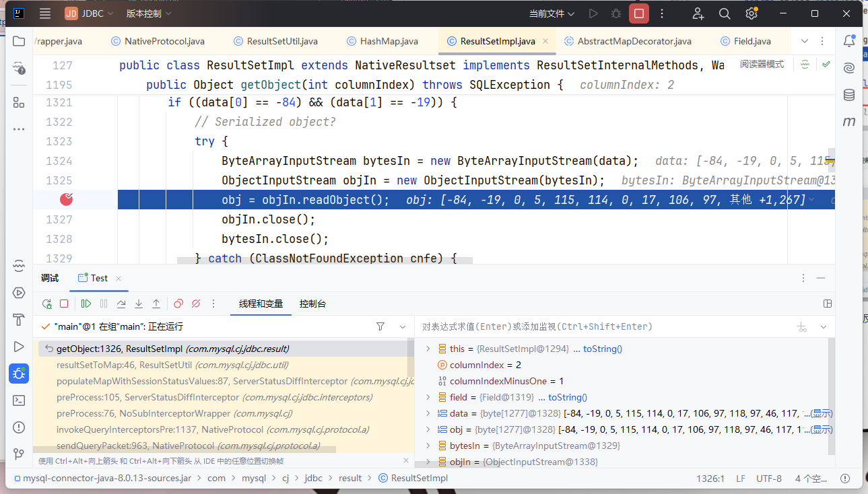
Task: Stop the running program in title bar
Action: click(x=638, y=13)
